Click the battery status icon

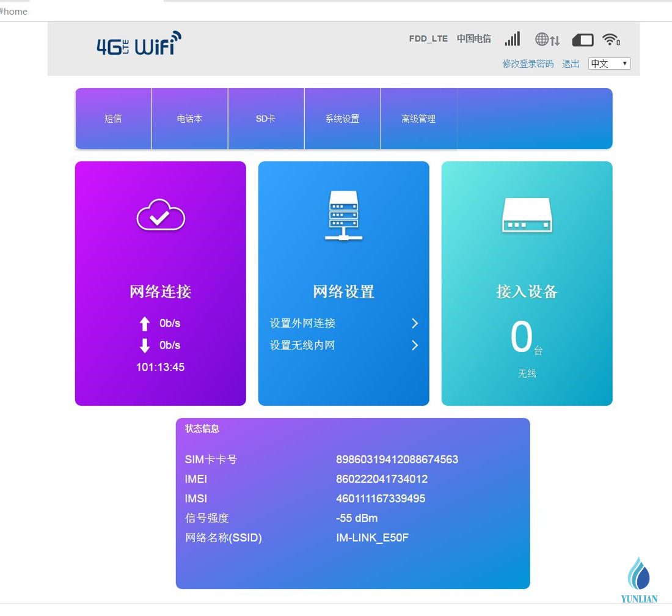(582, 40)
